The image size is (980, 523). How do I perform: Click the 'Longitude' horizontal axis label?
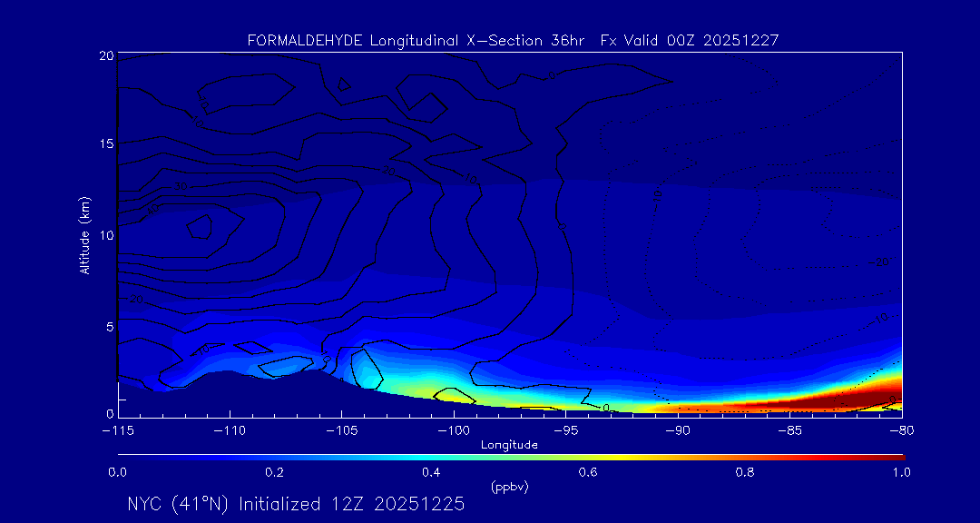pyautogui.click(x=509, y=446)
